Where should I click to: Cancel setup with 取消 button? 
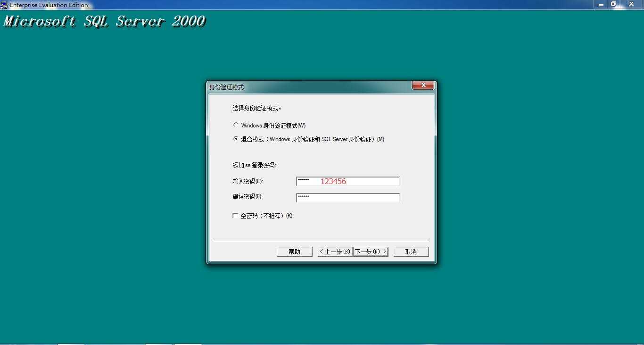click(x=411, y=252)
